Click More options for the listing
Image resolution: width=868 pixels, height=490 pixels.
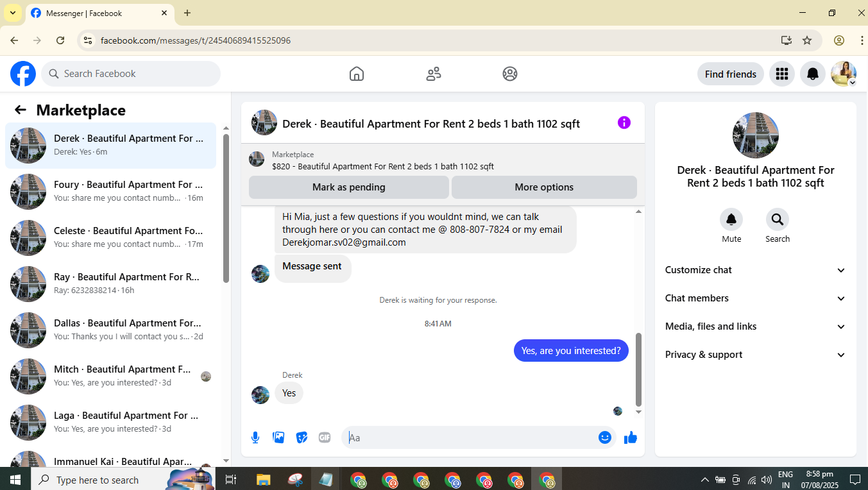pos(544,187)
